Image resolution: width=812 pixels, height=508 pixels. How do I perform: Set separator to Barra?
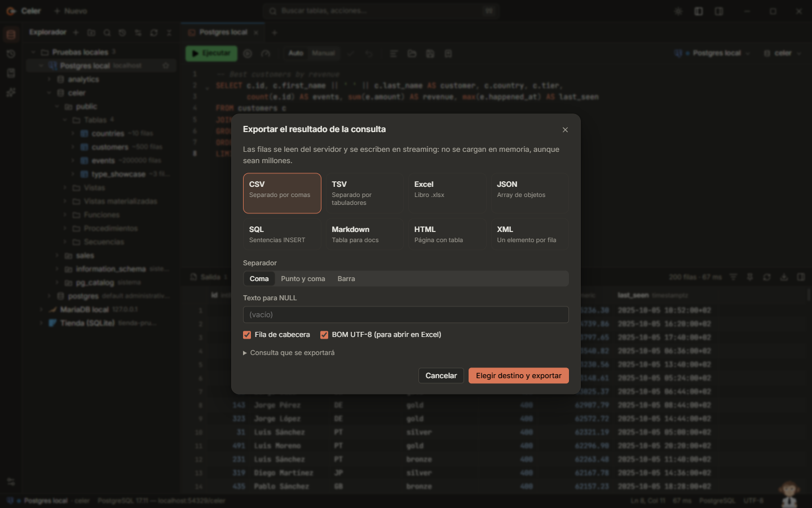tap(346, 279)
